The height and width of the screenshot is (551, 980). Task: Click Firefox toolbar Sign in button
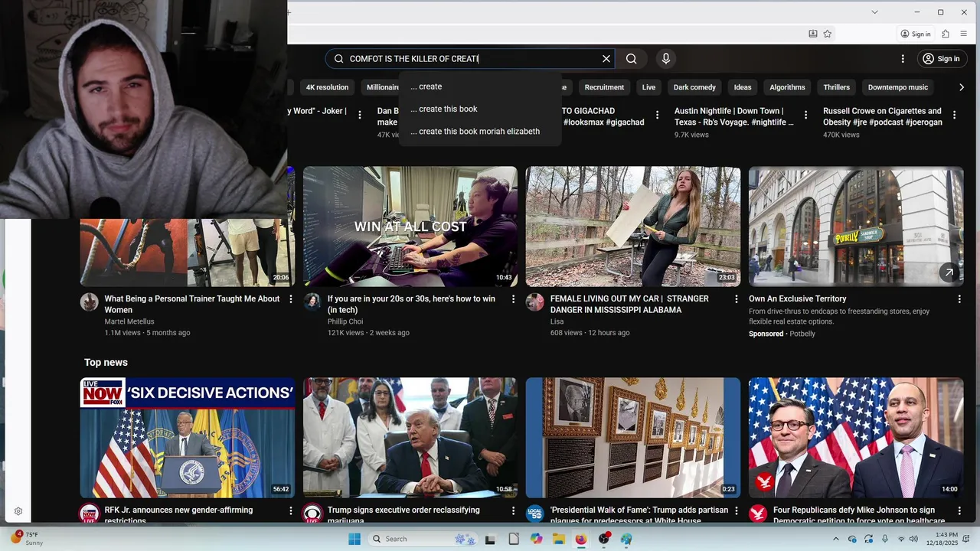[x=916, y=34]
